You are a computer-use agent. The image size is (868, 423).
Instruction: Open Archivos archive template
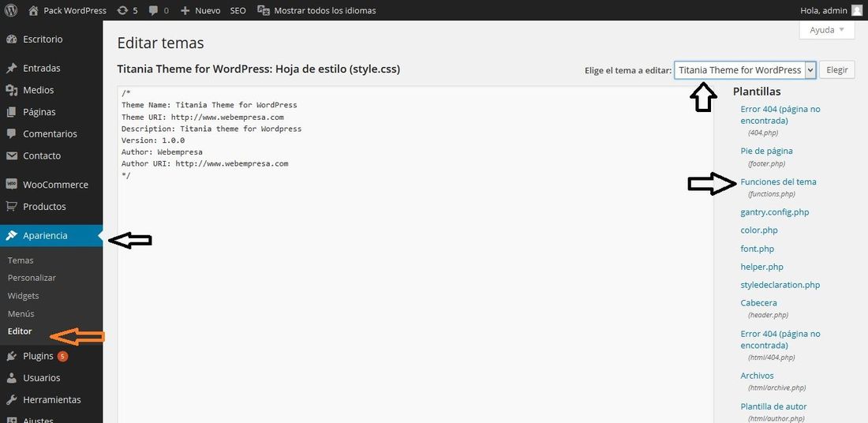757,376
